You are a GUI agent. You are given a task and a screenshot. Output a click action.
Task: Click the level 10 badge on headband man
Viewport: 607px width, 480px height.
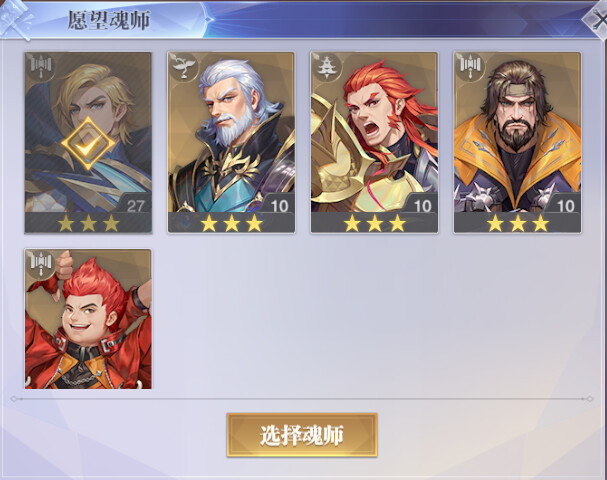click(x=565, y=206)
